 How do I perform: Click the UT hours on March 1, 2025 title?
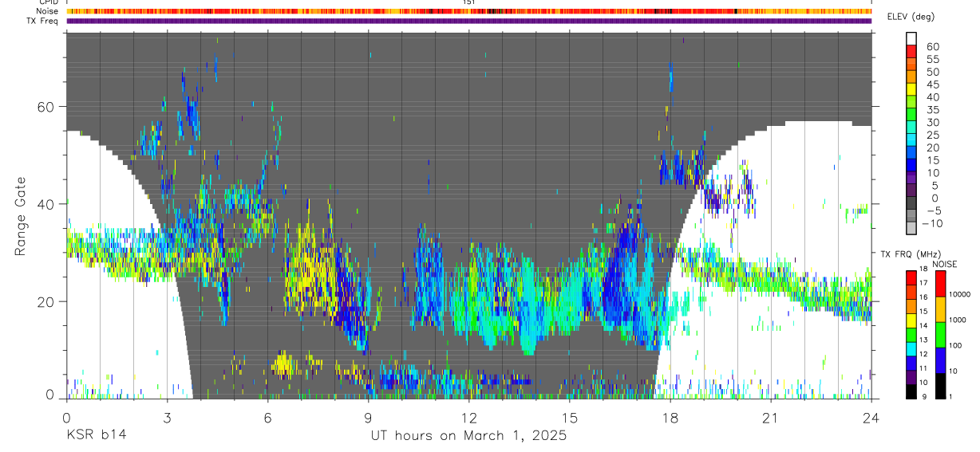click(x=468, y=435)
